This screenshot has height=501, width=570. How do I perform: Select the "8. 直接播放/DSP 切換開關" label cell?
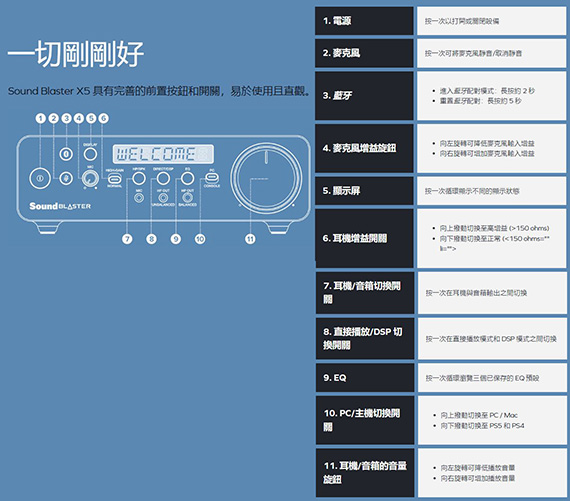tap(365, 338)
